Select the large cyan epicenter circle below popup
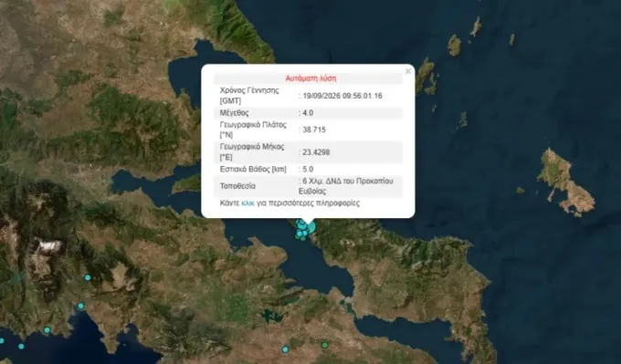This screenshot has height=364, width=621. 310,227
